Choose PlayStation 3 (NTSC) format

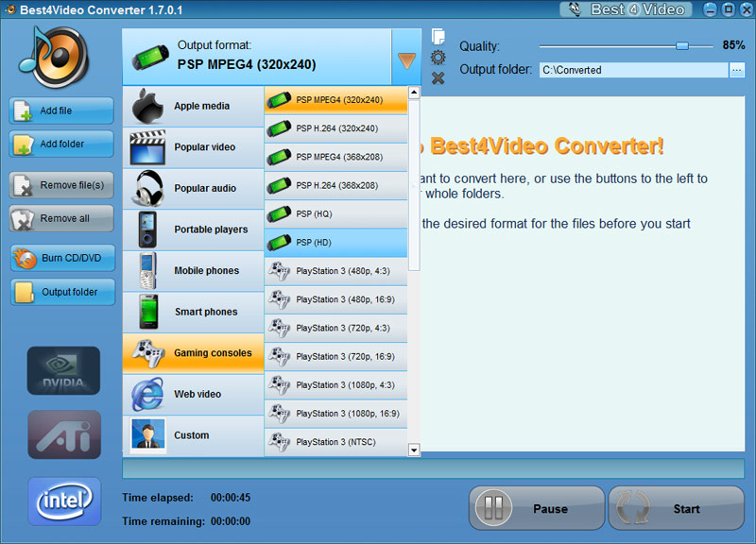pos(336,442)
